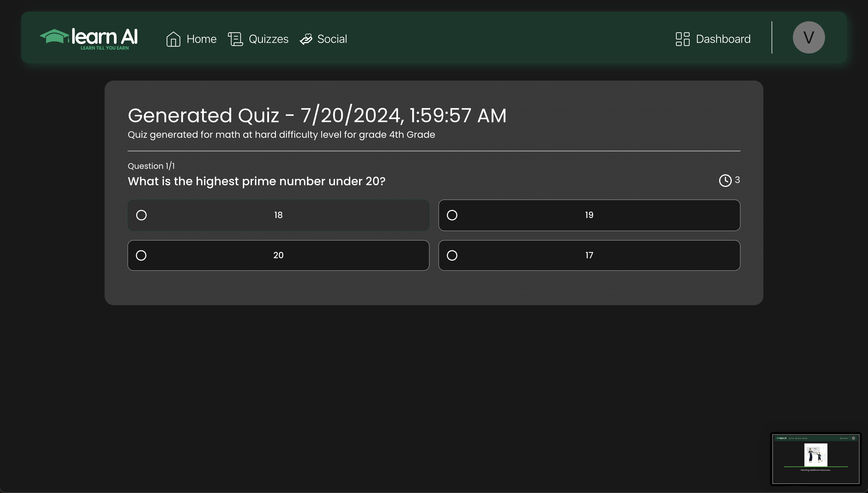Click the Quizzes scroll icon

(x=235, y=39)
